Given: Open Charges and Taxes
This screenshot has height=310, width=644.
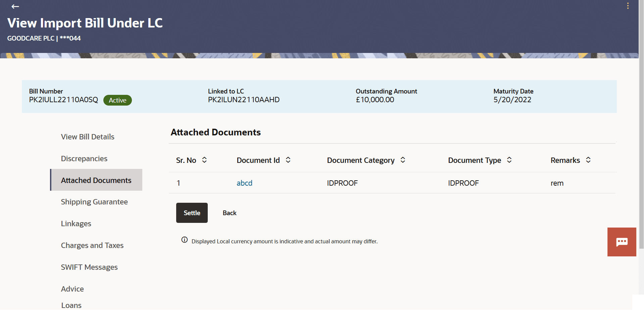Looking at the screenshot, I should point(92,245).
